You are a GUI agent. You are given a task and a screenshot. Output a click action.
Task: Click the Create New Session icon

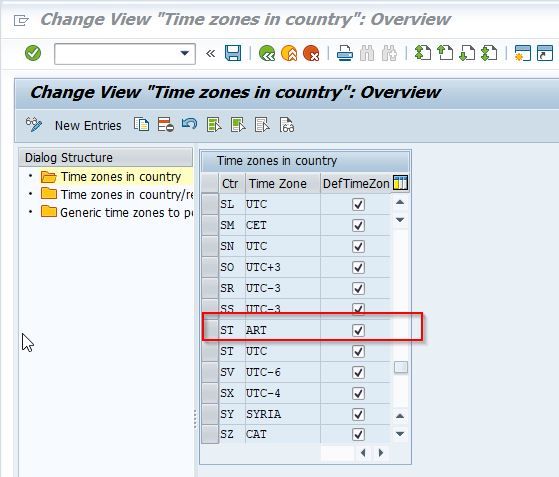[x=523, y=53]
